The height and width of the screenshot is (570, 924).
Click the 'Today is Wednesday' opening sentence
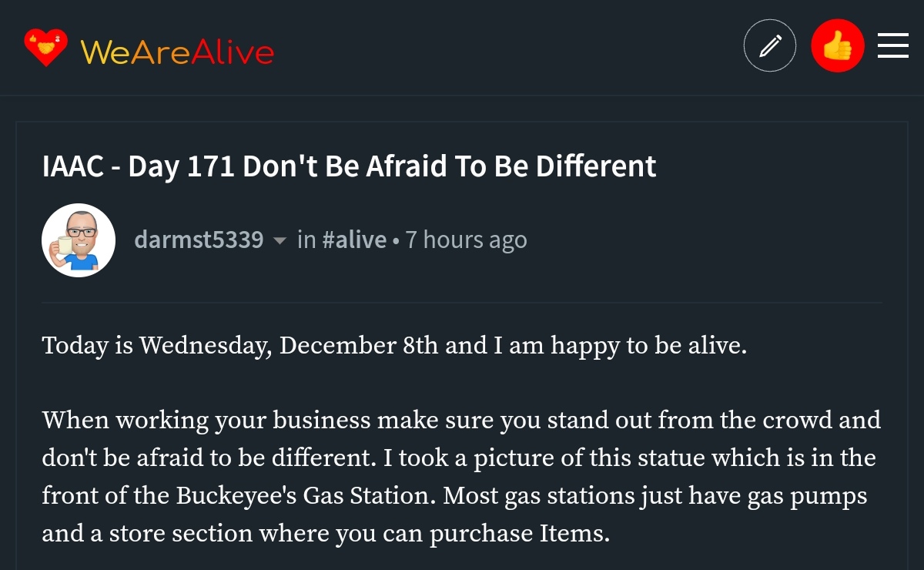(395, 345)
